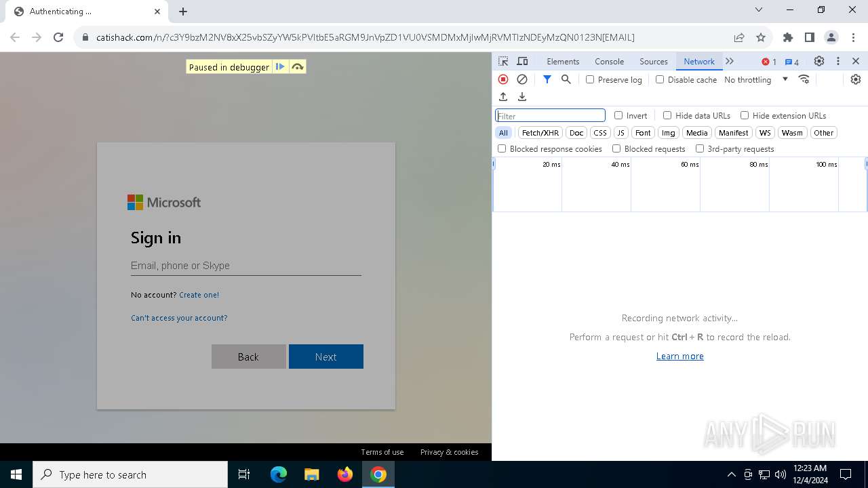Check Hide extension URLs

click(745, 115)
